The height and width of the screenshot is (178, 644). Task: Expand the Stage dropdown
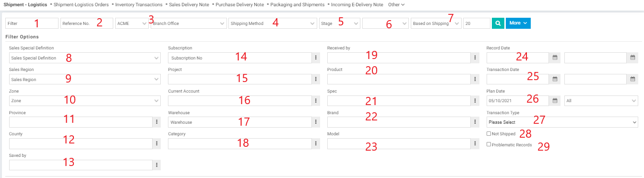[x=339, y=23]
